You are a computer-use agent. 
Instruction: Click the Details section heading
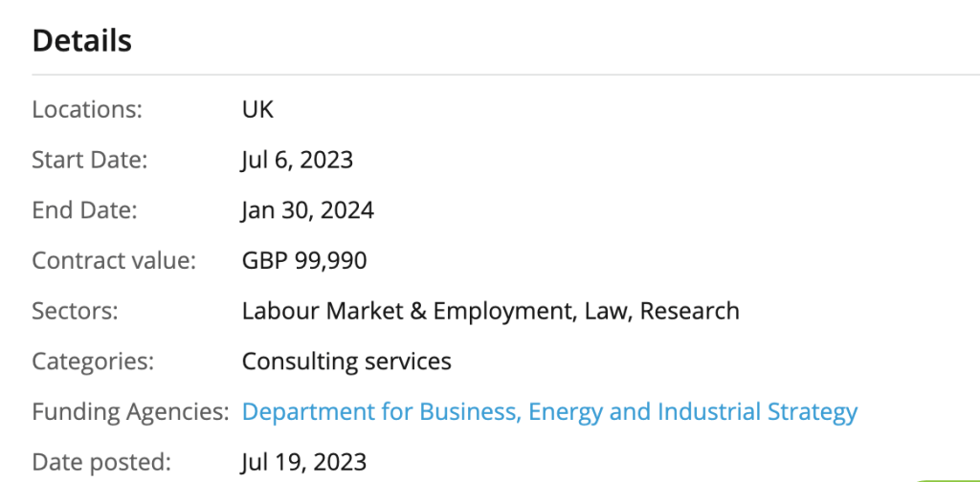point(82,41)
